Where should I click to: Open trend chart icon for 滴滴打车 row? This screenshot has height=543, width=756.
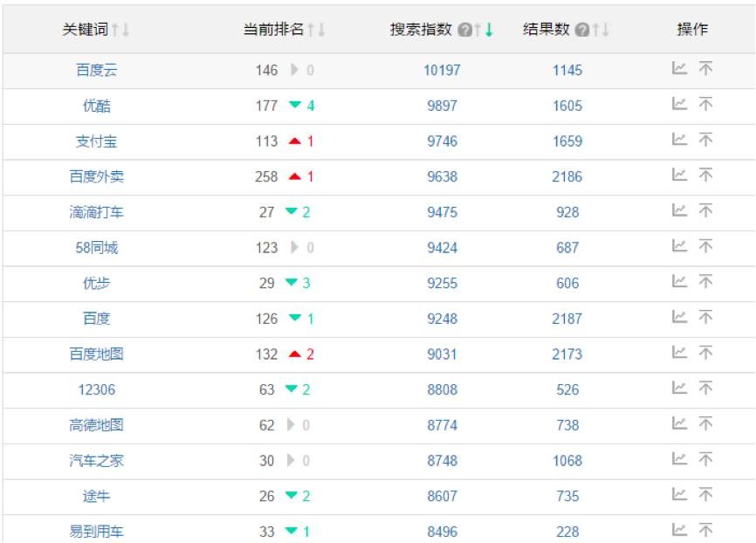coord(679,210)
